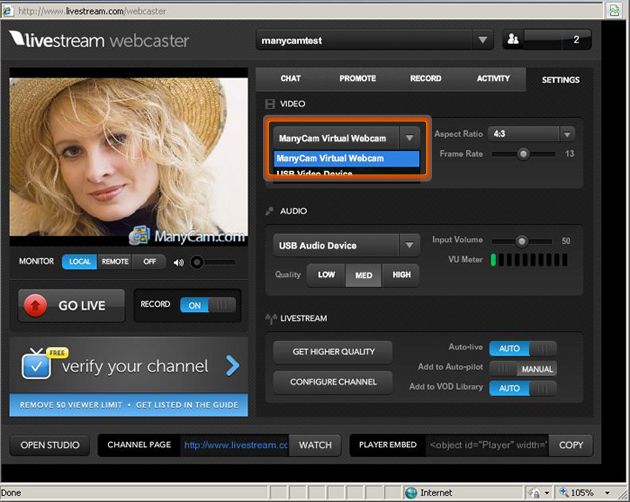This screenshot has height=502, width=630.
Task: Select HIGH audio quality option
Action: (x=401, y=275)
